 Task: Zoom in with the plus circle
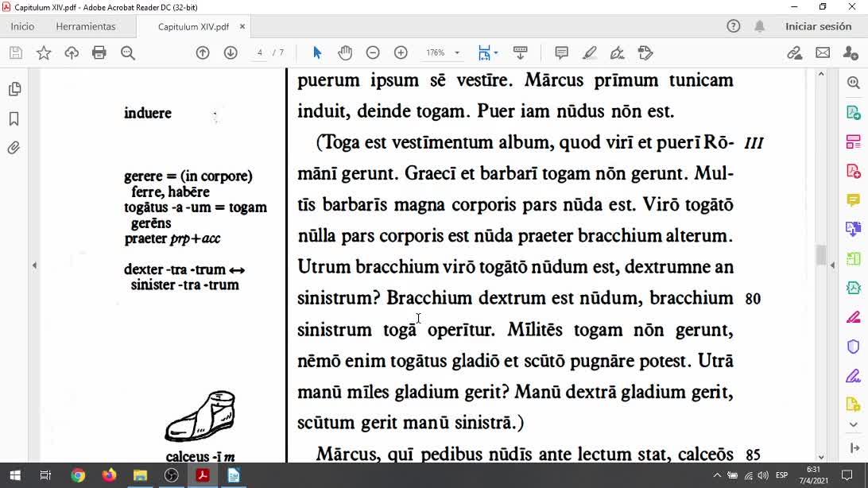click(401, 52)
